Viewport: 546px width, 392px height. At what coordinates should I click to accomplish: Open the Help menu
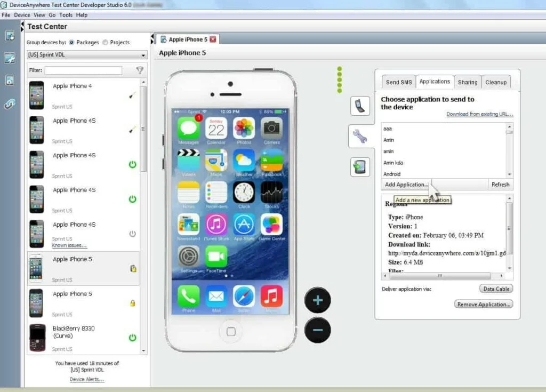[x=82, y=15]
